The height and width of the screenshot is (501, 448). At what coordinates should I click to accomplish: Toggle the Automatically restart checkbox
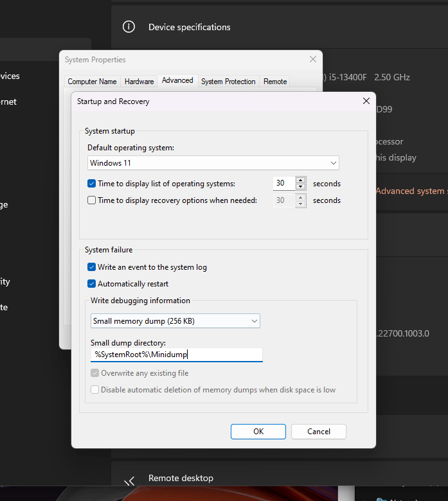tap(91, 284)
